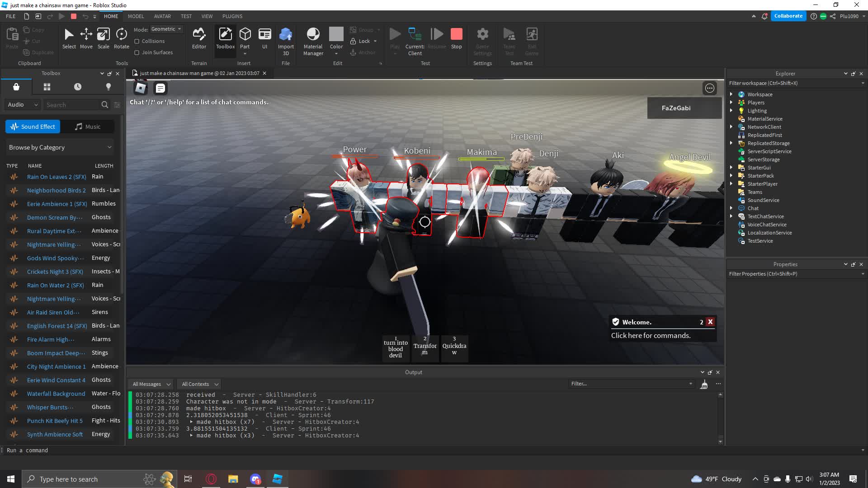
Task: Open the Material Manager
Action: click(x=313, y=42)
